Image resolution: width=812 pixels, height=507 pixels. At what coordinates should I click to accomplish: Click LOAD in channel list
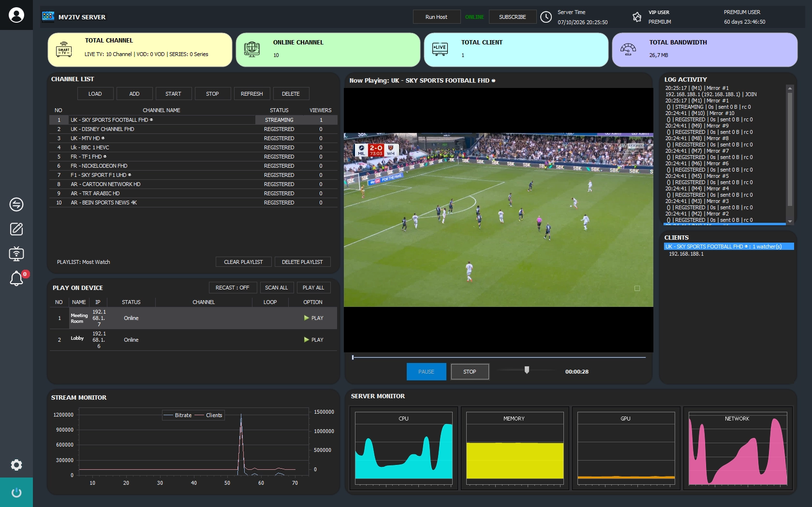pyautogui.click(x=95, y=94)
